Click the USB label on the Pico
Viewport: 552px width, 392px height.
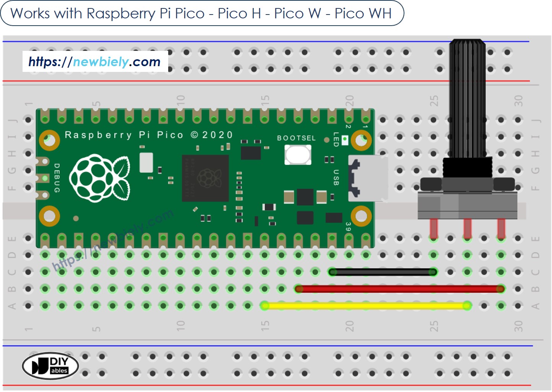336,177
